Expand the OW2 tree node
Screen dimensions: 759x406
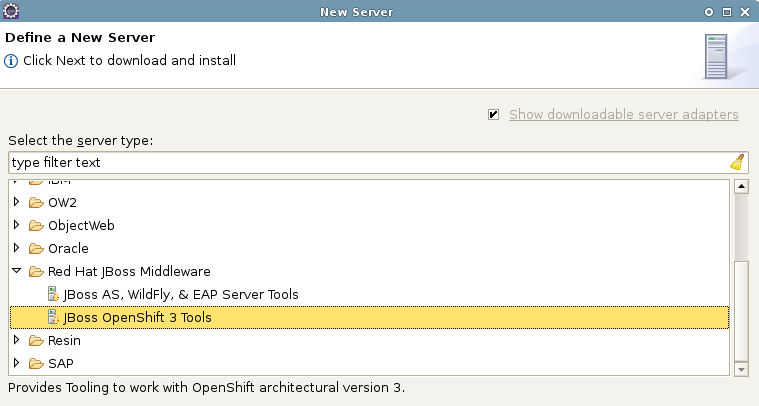[16, 202]
